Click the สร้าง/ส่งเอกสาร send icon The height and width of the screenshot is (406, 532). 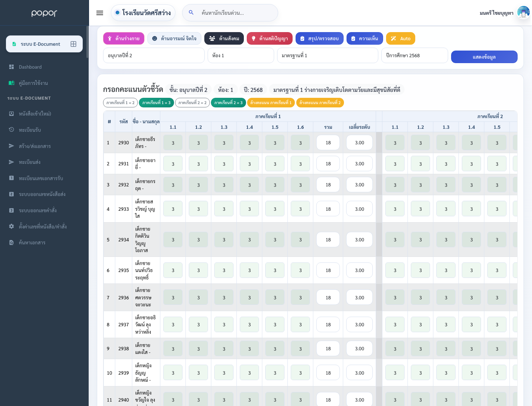tap(11, 146)
